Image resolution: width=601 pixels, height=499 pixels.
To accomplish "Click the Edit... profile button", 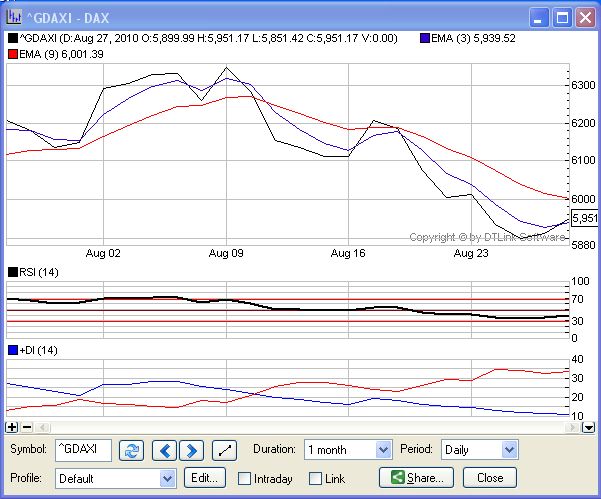I will (x=205, y=478).
